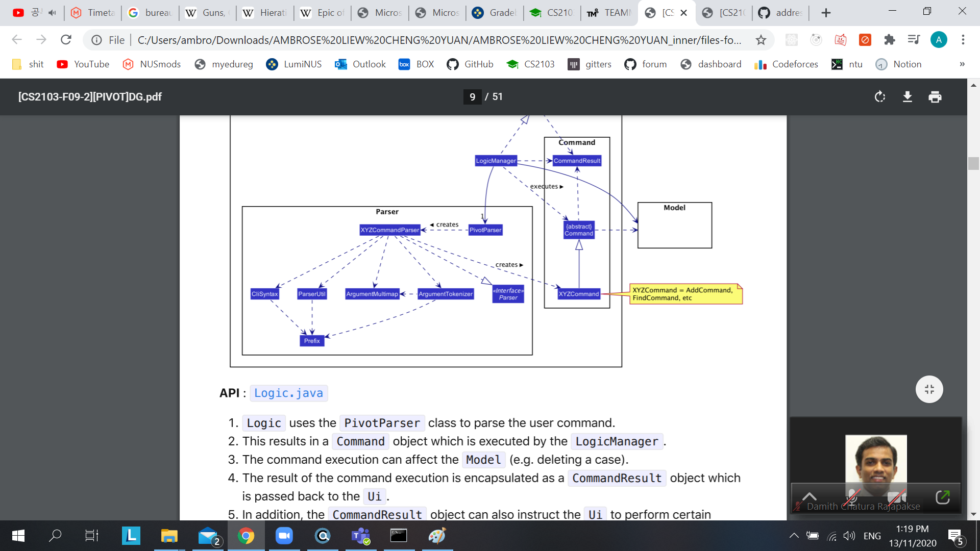Open Chrome extensions puzzle icon

pyautogui.click(x=890, y=40)
